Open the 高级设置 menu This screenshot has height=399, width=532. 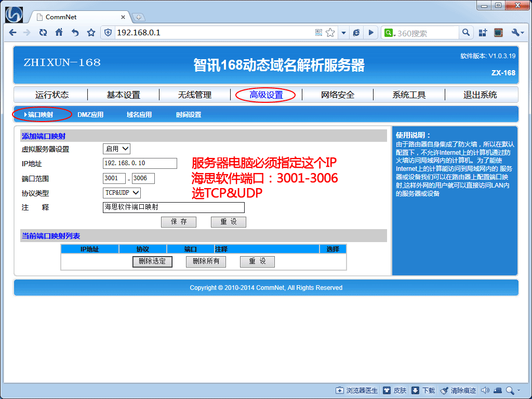point(266,95)
